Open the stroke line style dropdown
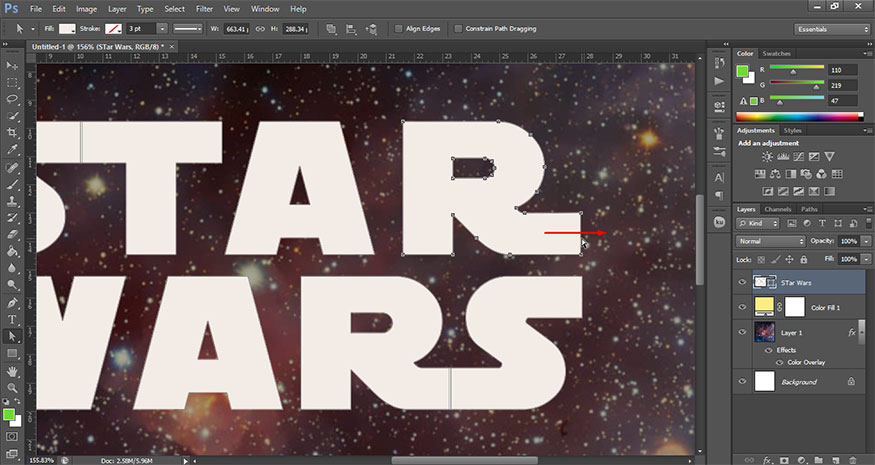This screenshot has height=465, width=875. (188, 29)
